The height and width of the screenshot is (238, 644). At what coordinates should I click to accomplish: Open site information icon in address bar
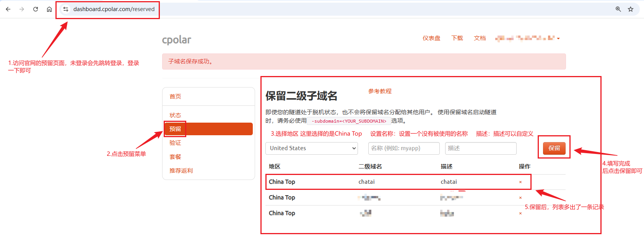(66, 9)
